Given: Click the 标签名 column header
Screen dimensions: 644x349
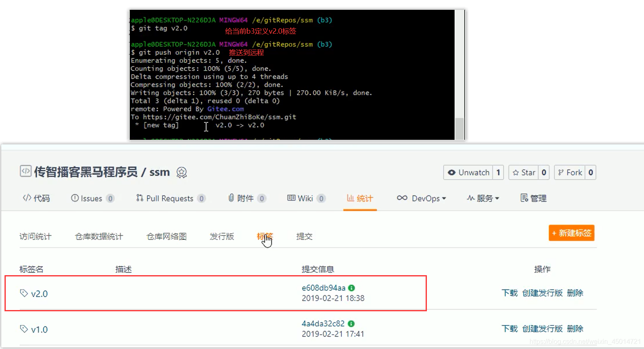Looking at the screenshot, I should 31,269.
